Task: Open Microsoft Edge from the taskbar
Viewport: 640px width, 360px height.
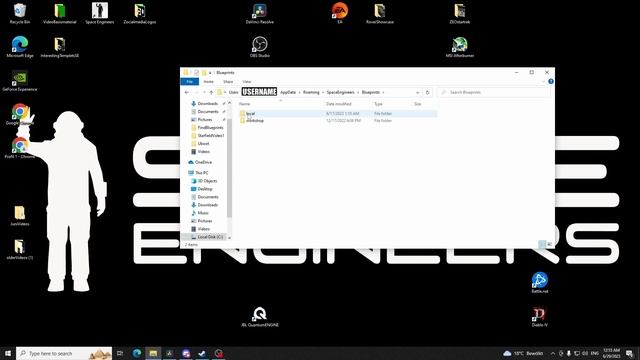Action: [x=137, y=353]
